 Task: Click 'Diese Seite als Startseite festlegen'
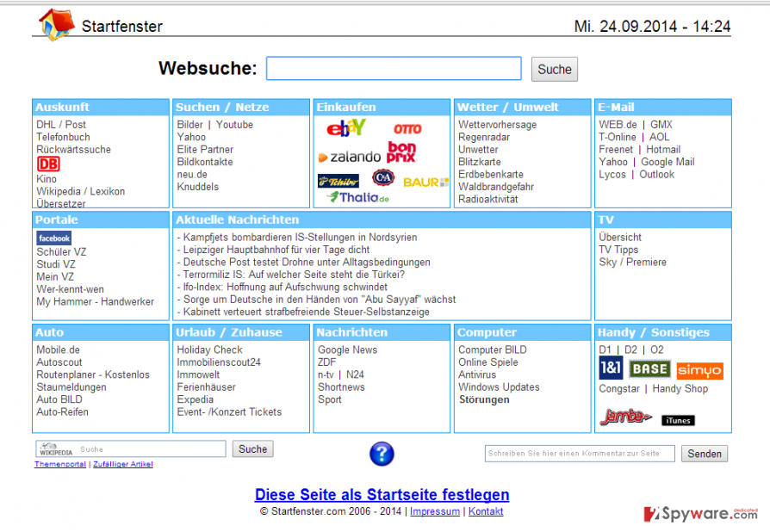(382, 495)
